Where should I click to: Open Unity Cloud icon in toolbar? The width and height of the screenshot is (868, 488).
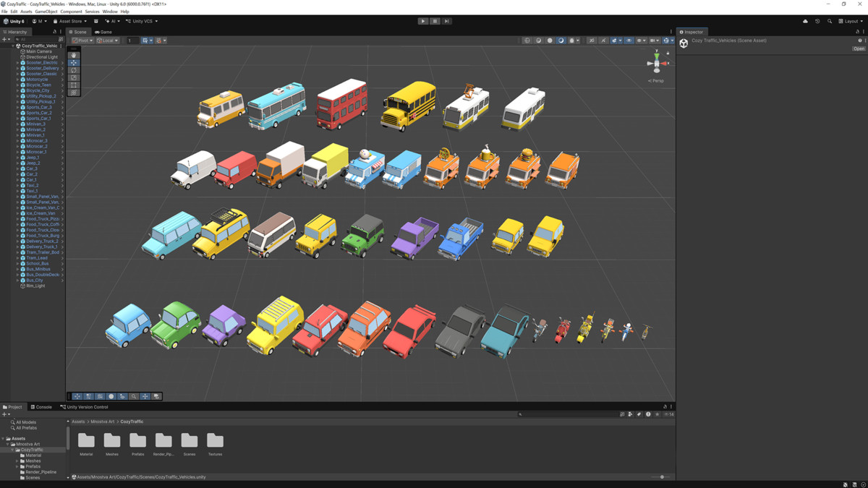[805, 21]
